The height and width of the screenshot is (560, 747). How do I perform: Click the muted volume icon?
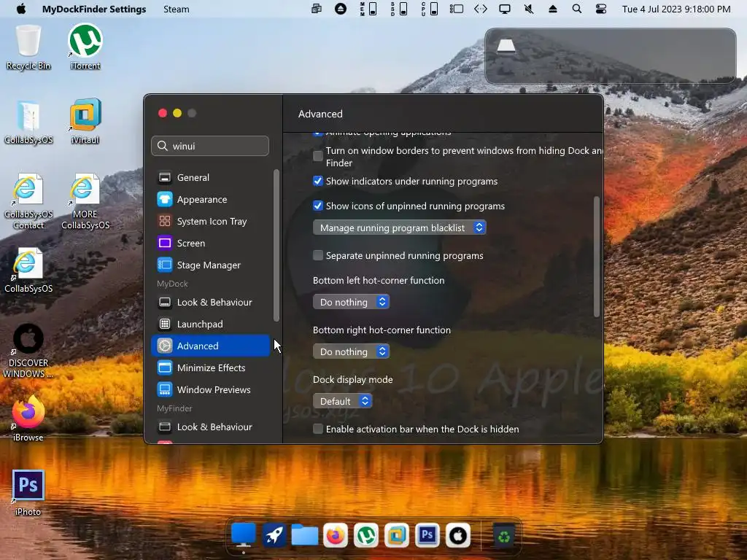click(x=528, y=9)
